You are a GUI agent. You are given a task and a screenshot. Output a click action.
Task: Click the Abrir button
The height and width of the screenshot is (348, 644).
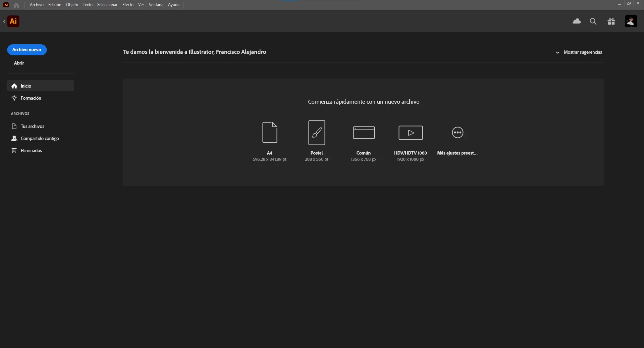pos(19,63)
